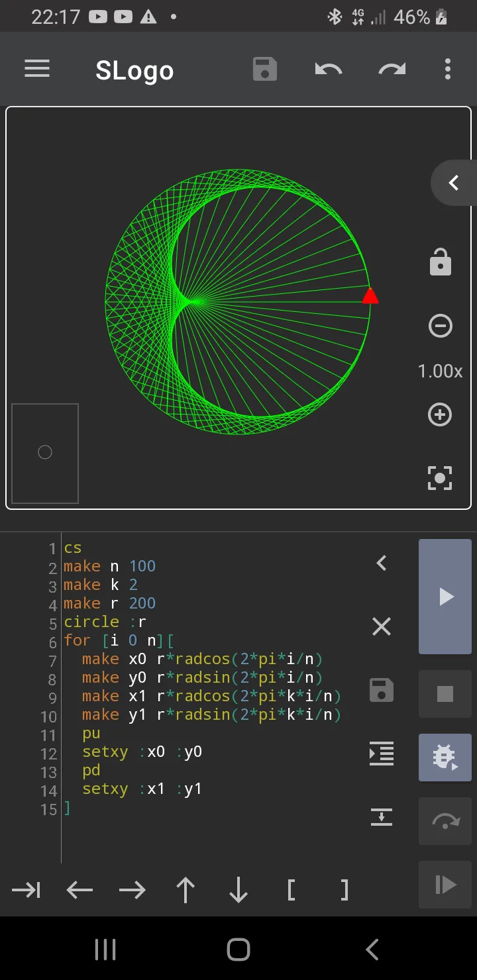Image resolution: width=477 pixels, height=980 pixels.
Task: Tap the 1.00x zoom level label
Action: click(441, 371)
